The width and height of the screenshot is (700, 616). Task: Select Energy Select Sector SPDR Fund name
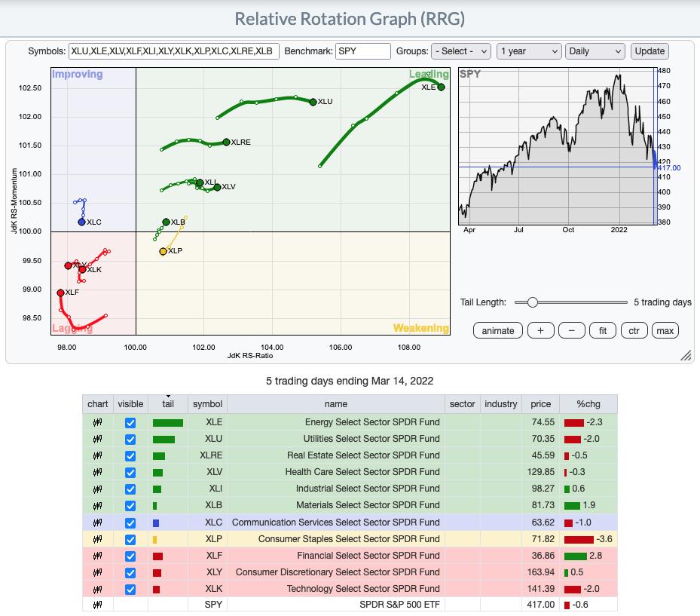(x=372, y=422)
